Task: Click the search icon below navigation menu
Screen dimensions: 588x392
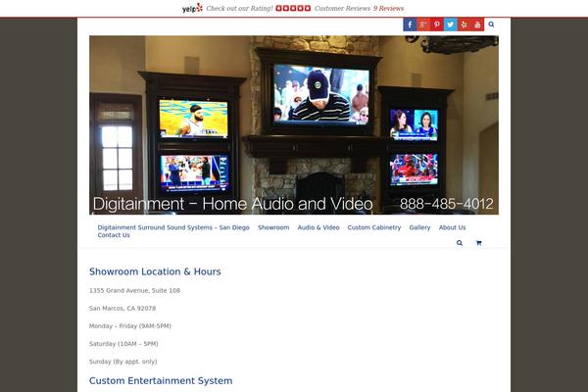Action: point(460,243)
